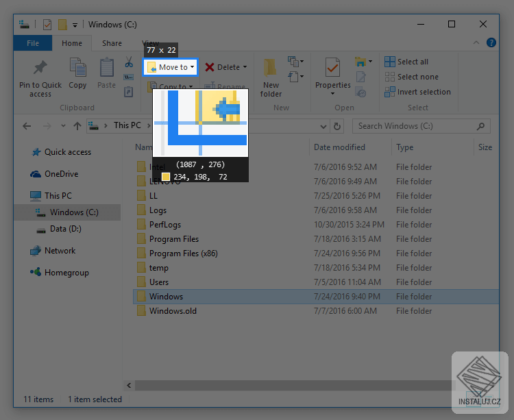
Task: Select the PerfLogs folder
Action: point(165,225)
